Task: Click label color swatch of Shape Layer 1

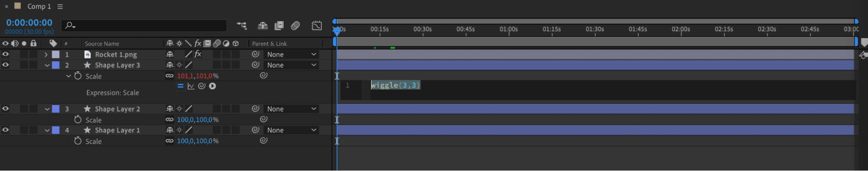Action: (56, 130)
